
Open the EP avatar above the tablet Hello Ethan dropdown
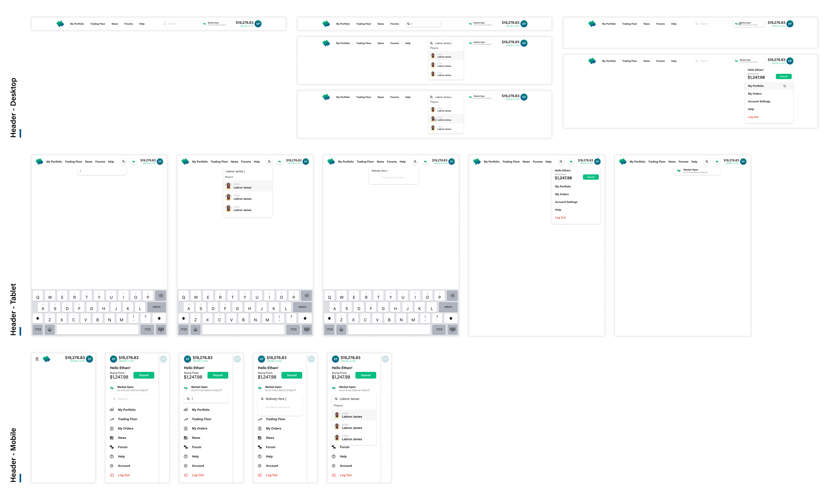pos(597,161)
